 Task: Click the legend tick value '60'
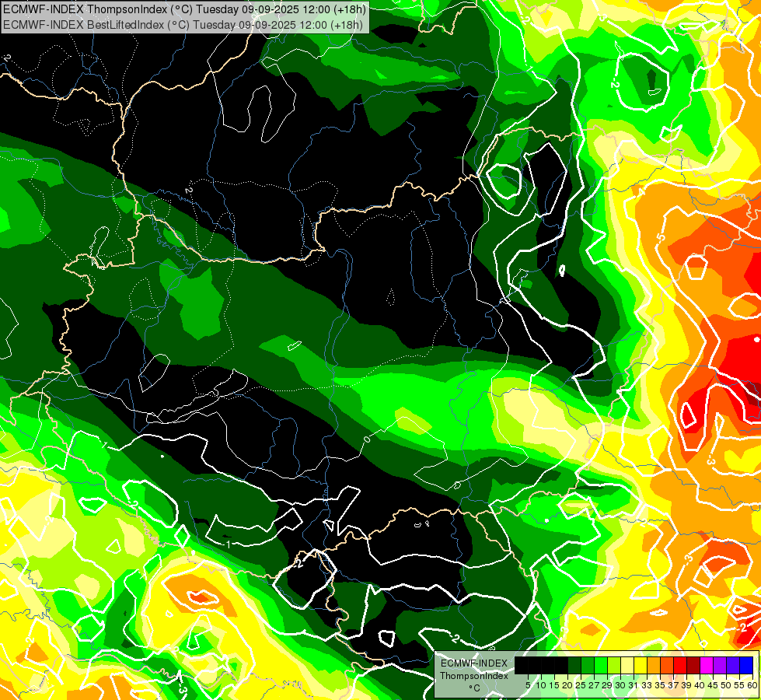[752, 685]
